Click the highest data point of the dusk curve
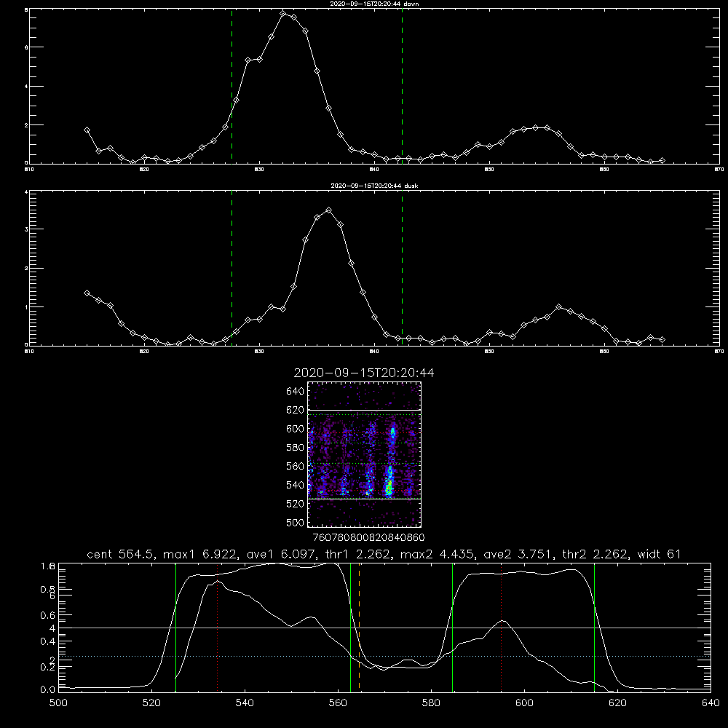 tap(329, 210)
